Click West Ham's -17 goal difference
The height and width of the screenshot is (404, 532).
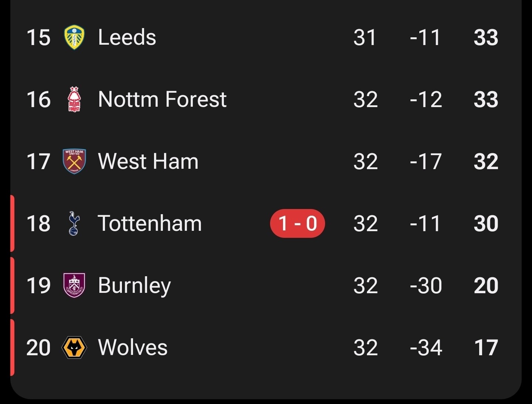coord(426,161)
